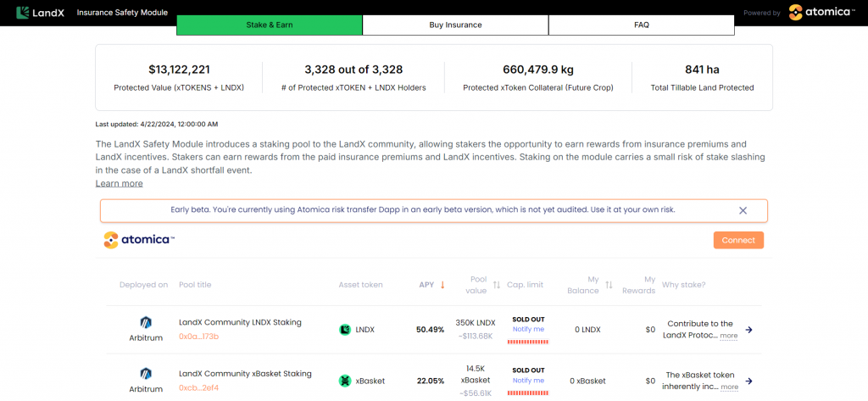Click the Asset token column header

pyautogui.click(x=360, y=285)
